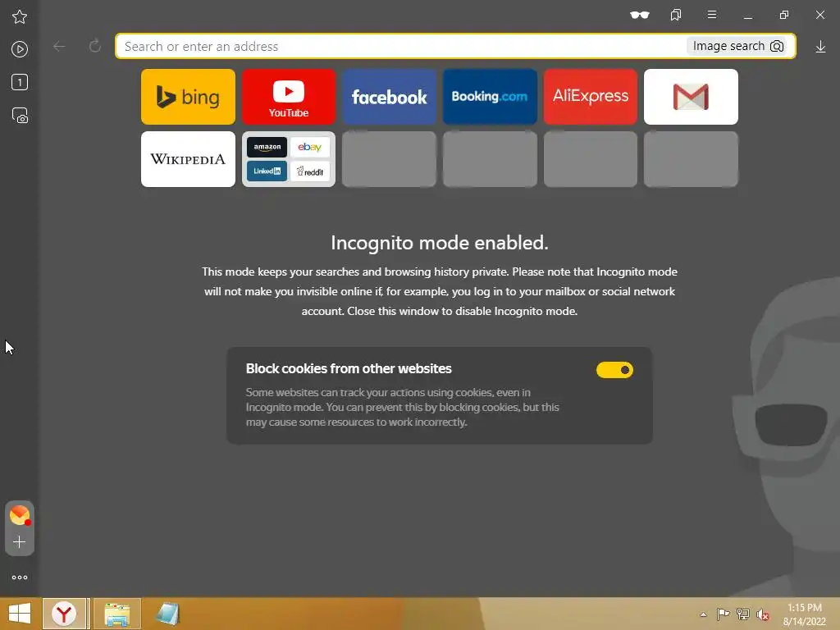Open the Bing tile
Viewport: 840px width, 630px height.
(x=188, y=97)
